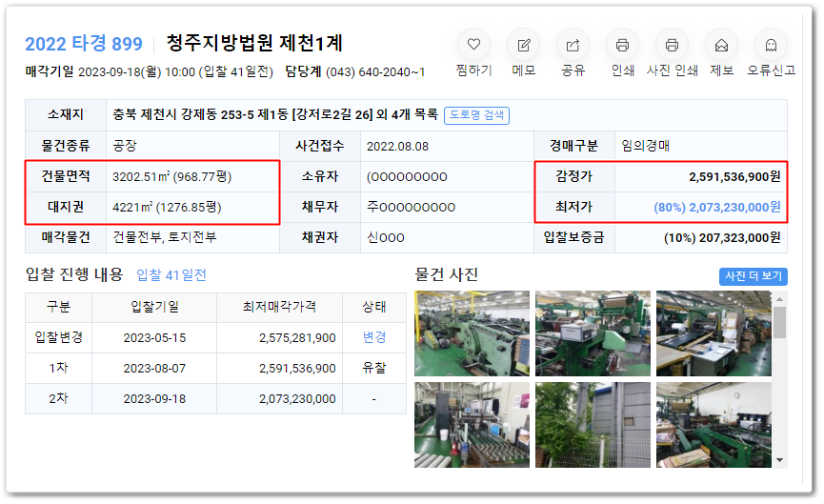Click the blue 입찰 41일전 text beside 입찰 진행 내용
The image size is (824, 504).
pyautogui.click(x=171, y=274)
